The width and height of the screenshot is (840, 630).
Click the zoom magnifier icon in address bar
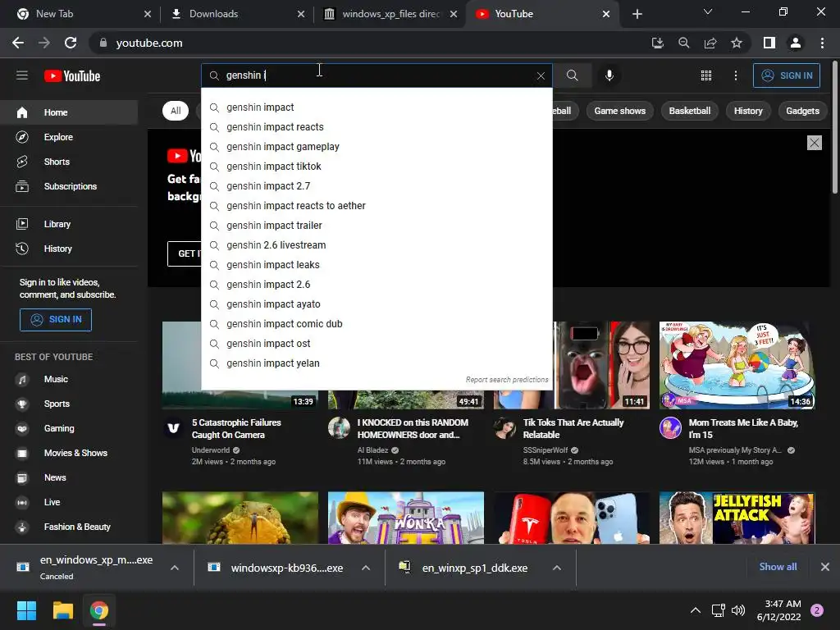coord(683,43)
